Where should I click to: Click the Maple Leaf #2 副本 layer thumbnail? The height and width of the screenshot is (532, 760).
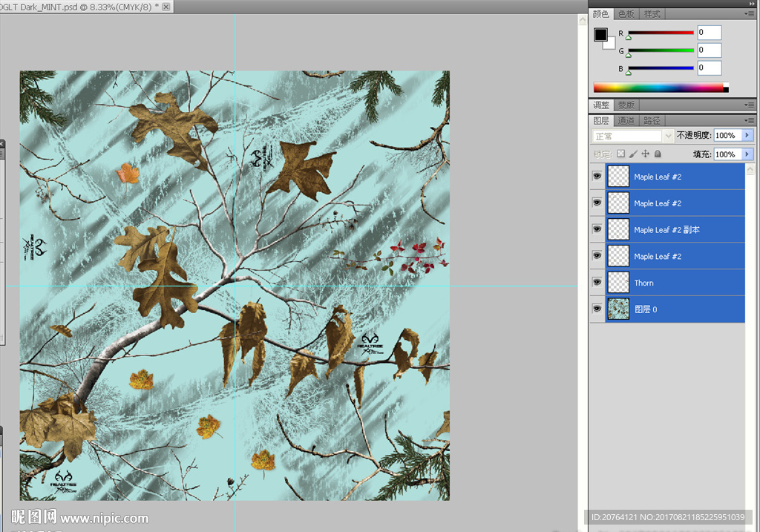click(618, 229)
